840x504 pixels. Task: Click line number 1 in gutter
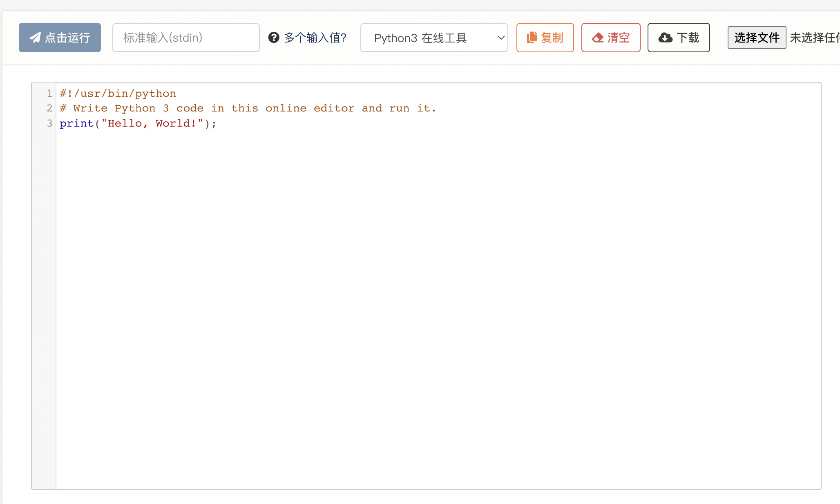point(49,94)
